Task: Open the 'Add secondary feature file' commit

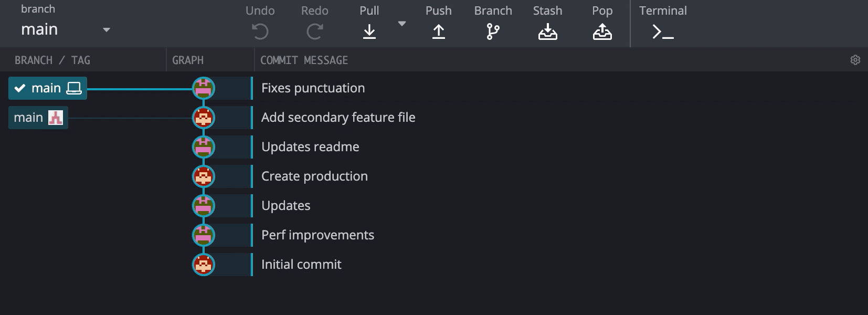Action: (x=338, y=118)
